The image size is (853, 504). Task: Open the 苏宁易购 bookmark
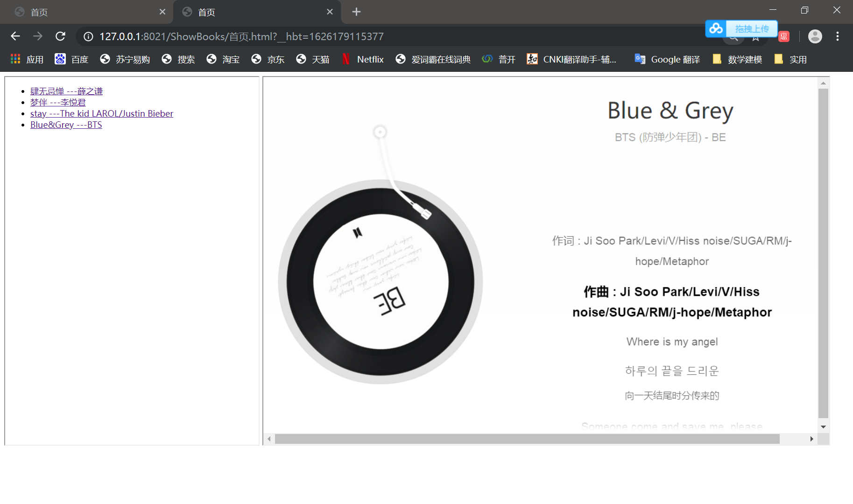(x=125, y=59)
